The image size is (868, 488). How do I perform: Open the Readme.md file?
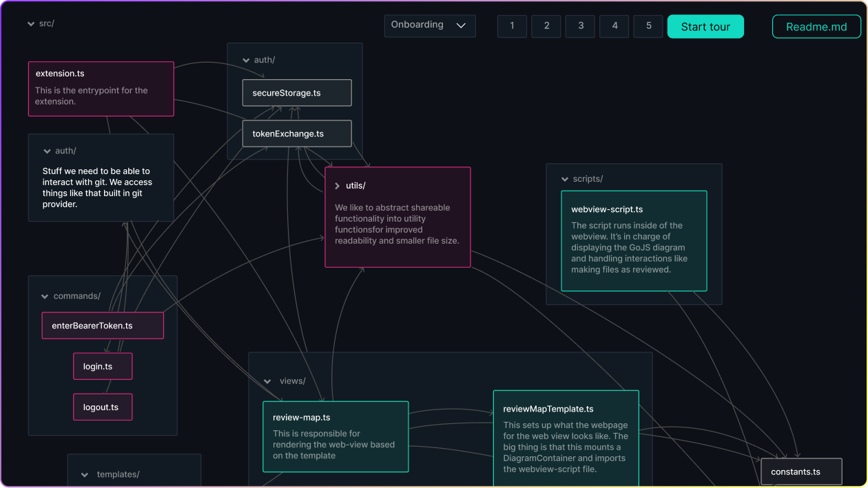tap(816, 26)
